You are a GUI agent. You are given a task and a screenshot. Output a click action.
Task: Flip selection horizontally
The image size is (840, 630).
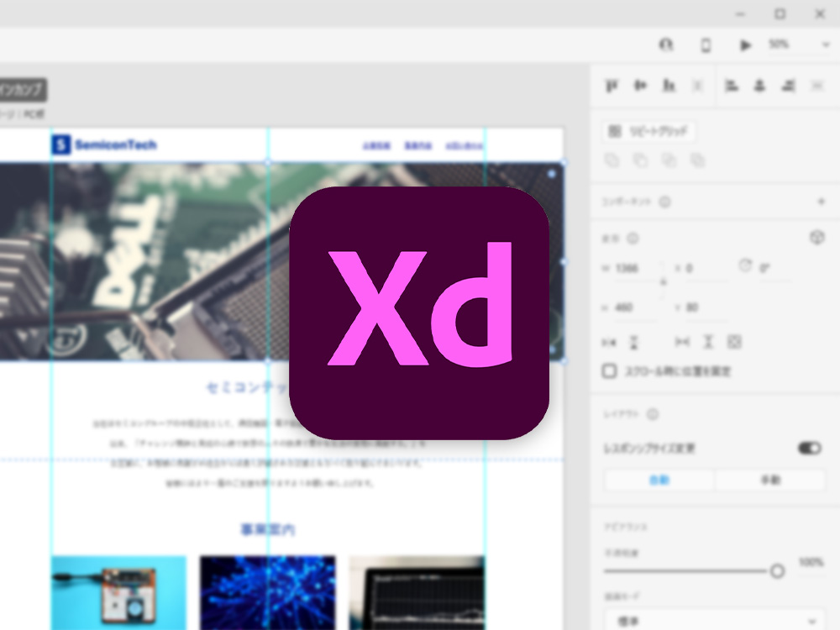609,343
